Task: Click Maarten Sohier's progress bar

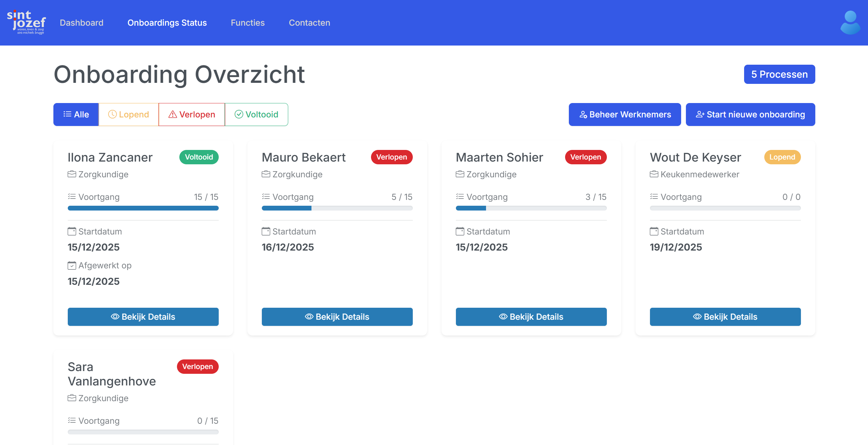Action: 531,208
